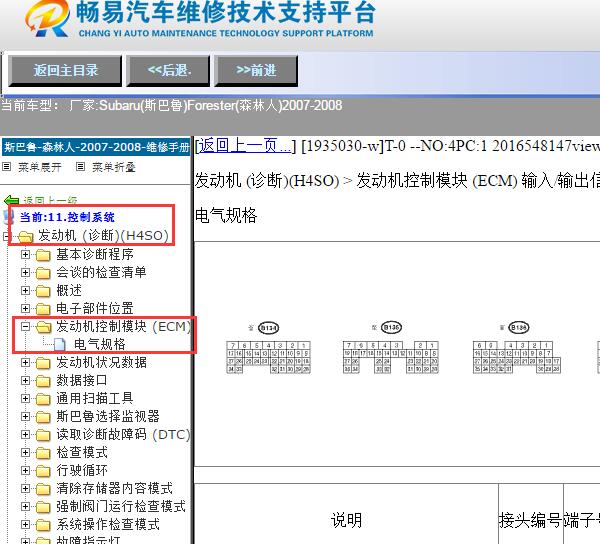Click the 发动机状况数据 folder icon
This screenshot has width=600, height=544.
[x=43, y=363]
